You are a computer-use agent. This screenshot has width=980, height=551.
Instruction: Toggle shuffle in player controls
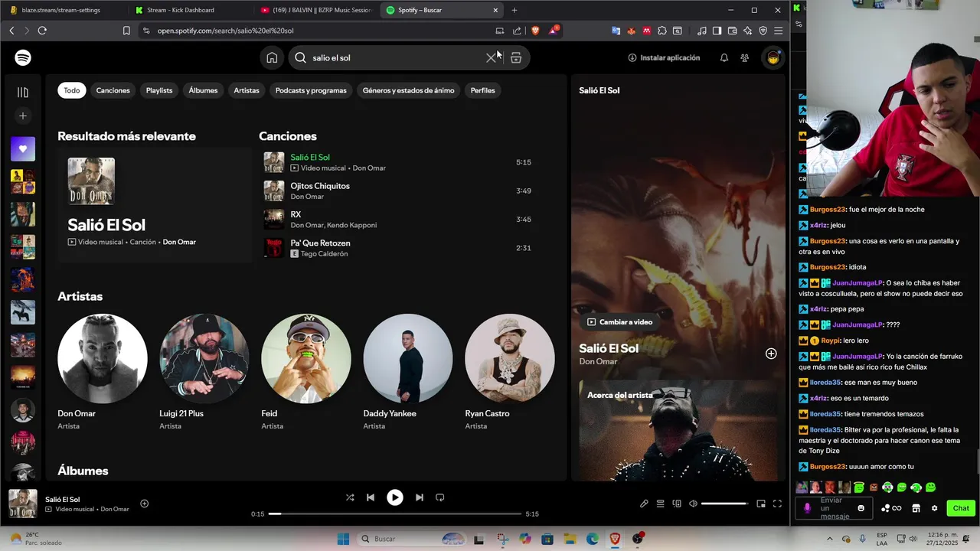coord(350,497)
